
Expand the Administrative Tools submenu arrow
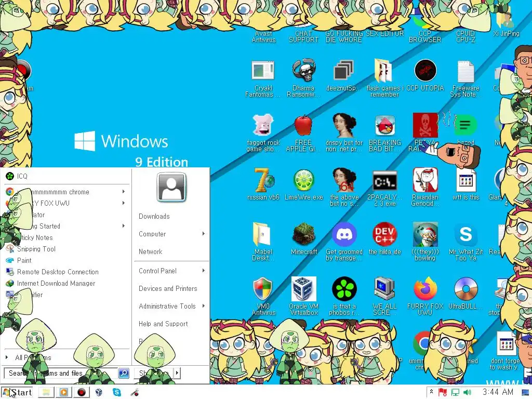click(x=204, y=306)
